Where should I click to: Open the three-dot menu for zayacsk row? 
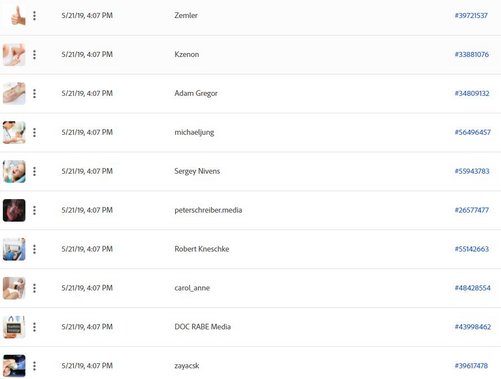pos(34,366)
